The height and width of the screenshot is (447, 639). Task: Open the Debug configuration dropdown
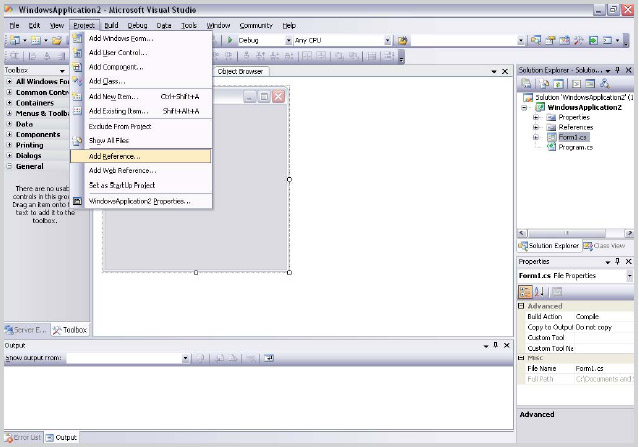[x=289, y=40]
